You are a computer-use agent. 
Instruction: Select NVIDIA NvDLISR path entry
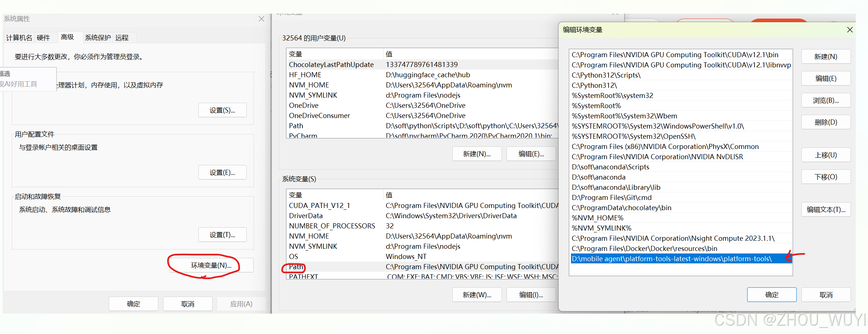(x=681, y=157)
